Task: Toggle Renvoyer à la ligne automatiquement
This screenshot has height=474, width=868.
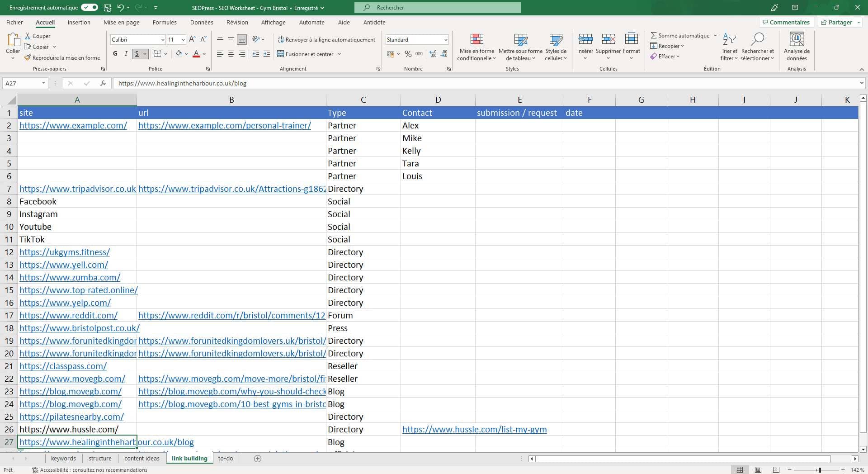Action: point(326,40)
